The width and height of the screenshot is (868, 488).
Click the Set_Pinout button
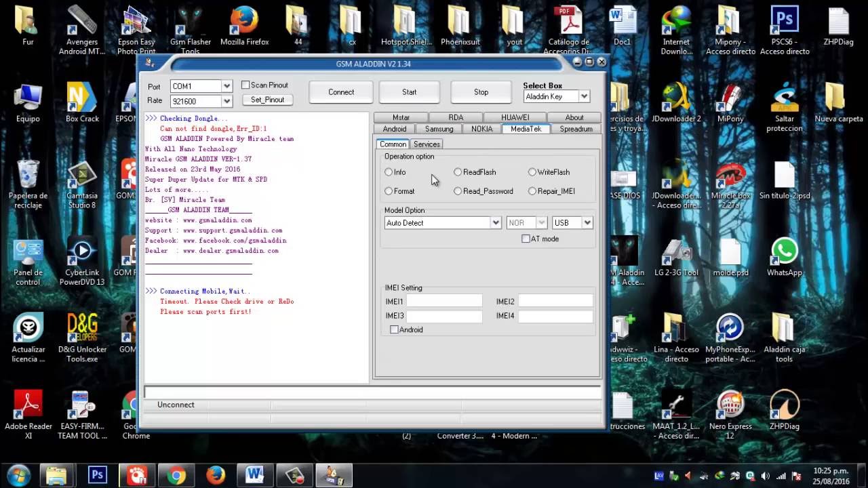268,100
